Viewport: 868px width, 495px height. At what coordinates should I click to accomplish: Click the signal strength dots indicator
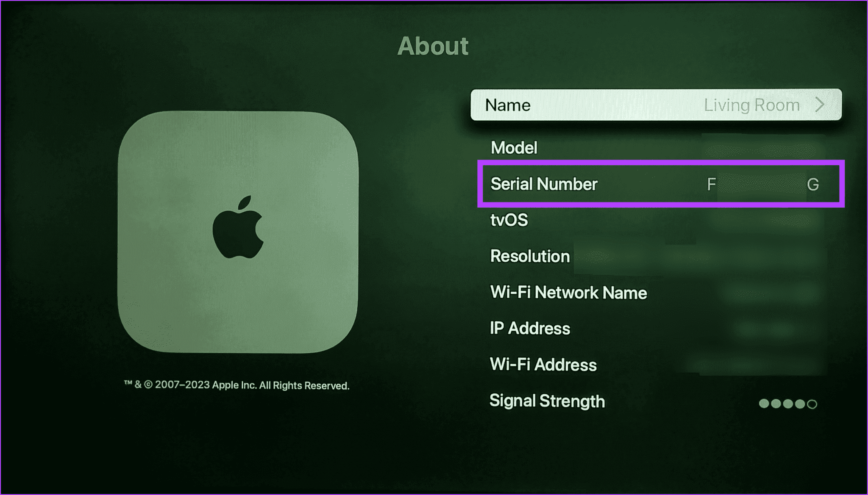tap(788, 404)
